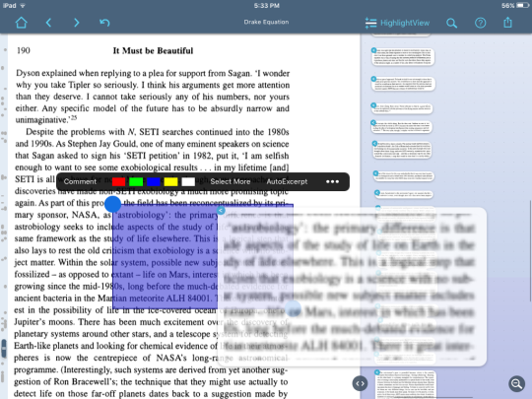Tap the 'Drake Equation' document title

click(266, 22)
